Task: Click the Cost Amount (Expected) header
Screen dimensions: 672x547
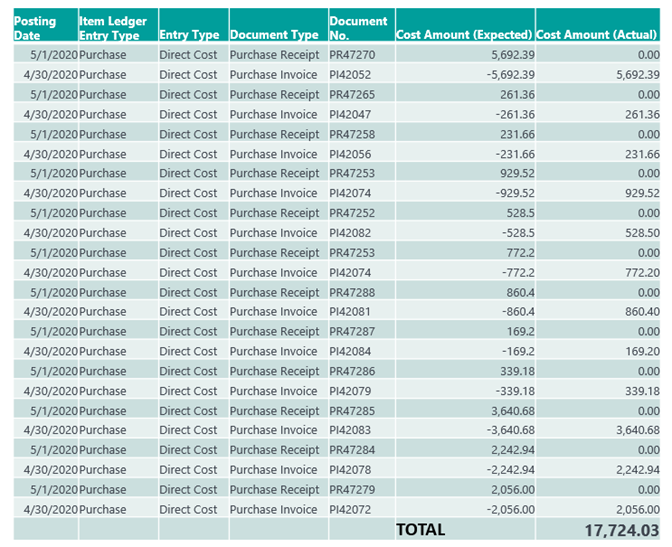Action: [x=465, y=25]
